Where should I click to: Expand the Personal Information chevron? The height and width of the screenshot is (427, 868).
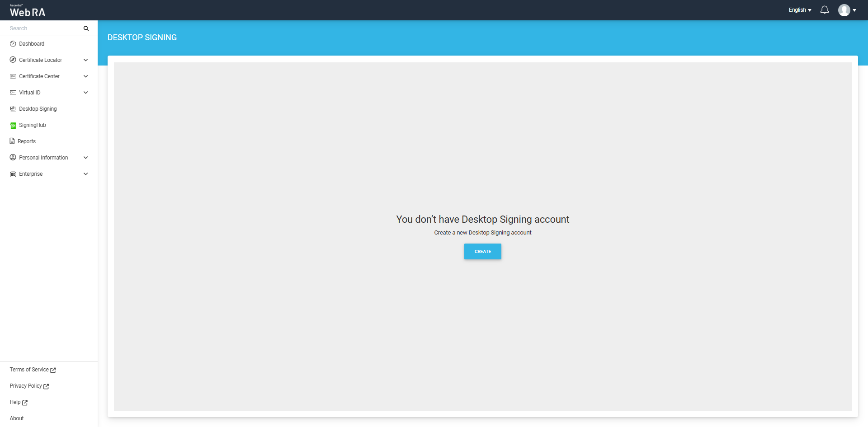pyautogui.click(x=86, y=158)
